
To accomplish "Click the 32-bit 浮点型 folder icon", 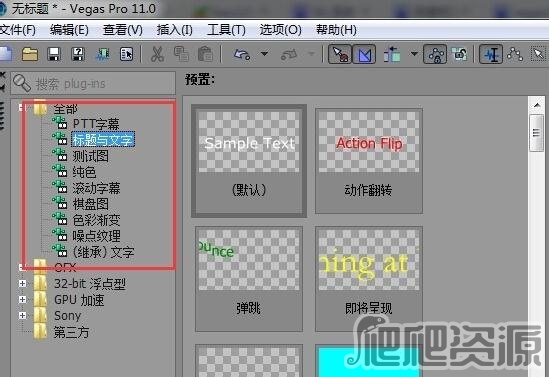I will [40, 284].
